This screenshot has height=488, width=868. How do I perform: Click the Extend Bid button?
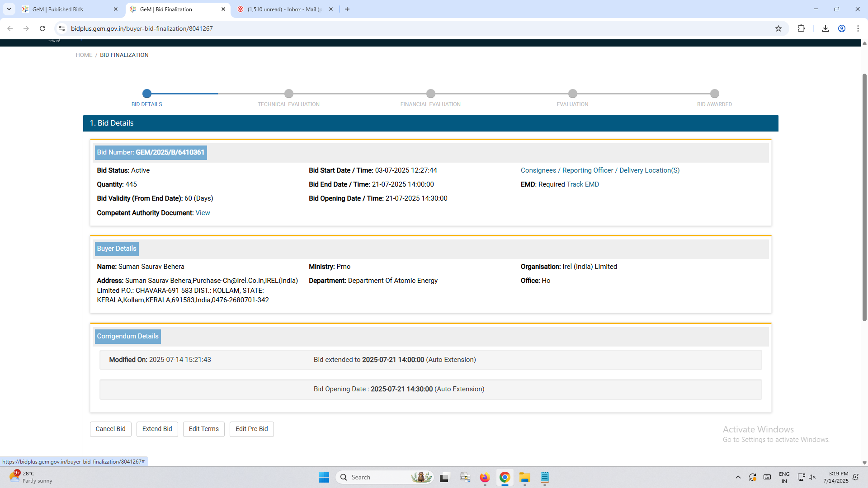[x=157, y=429]
